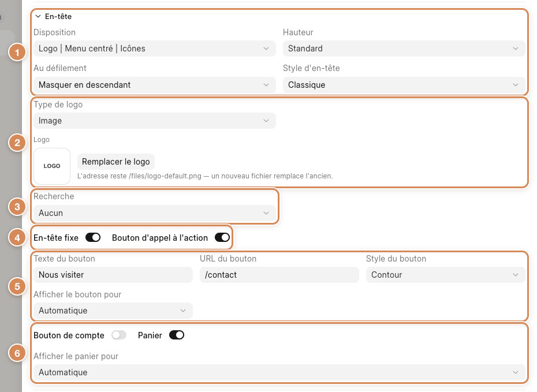Image resolution: width=537 pixels, height=392 pixels.
Task: Click the URL du bouton field
Action: coord(279,275)
